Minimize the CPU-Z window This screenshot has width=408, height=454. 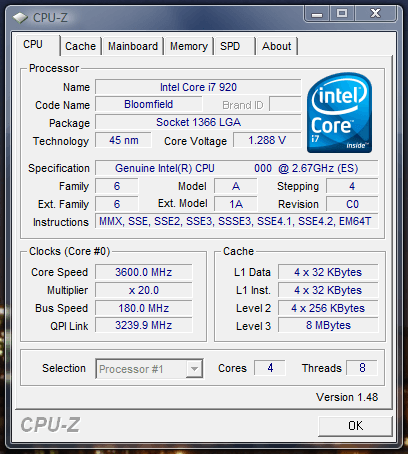[x=317, y=14]
